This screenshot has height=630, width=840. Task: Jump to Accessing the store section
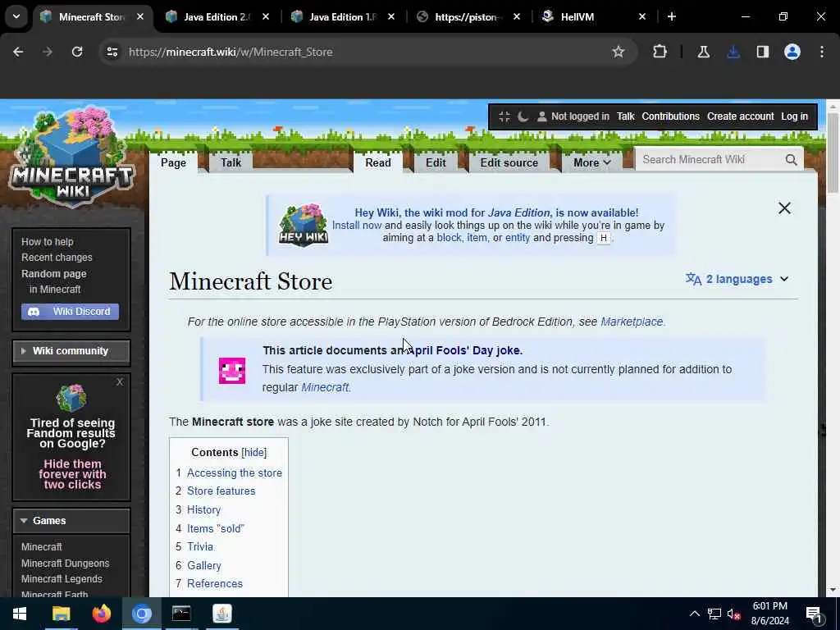(235, 473)
